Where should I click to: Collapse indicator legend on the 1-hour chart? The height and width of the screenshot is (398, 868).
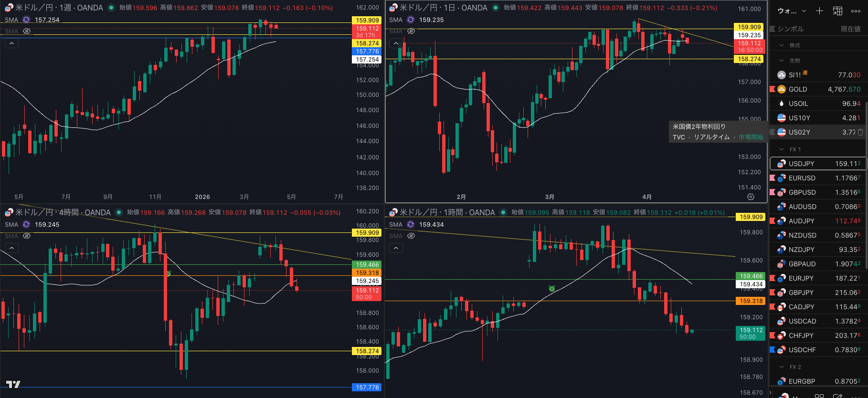[396, 248]
